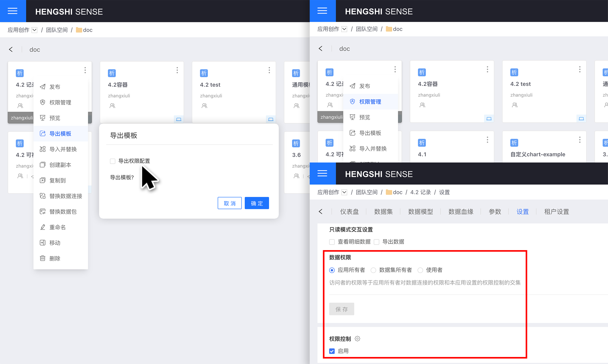This screenshot has width=608, height=364.
Task: Switch to the 仪表盘 tab
Action: click(349, 212)
